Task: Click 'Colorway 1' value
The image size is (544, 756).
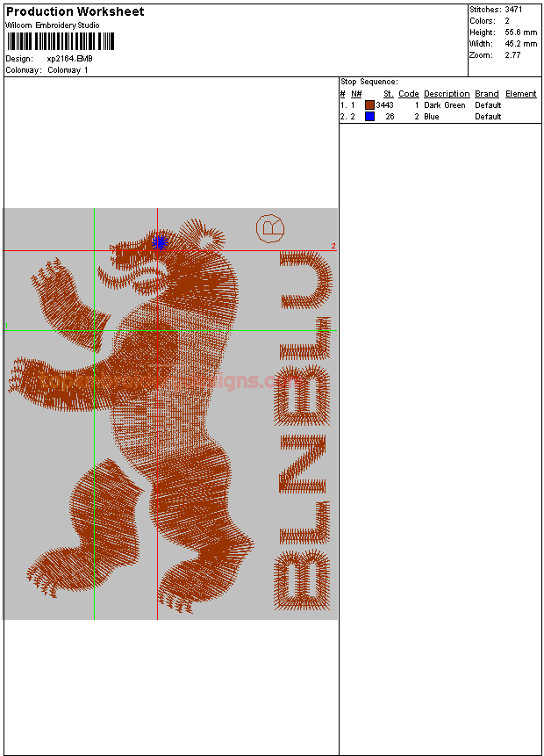Action: (68, 70)
